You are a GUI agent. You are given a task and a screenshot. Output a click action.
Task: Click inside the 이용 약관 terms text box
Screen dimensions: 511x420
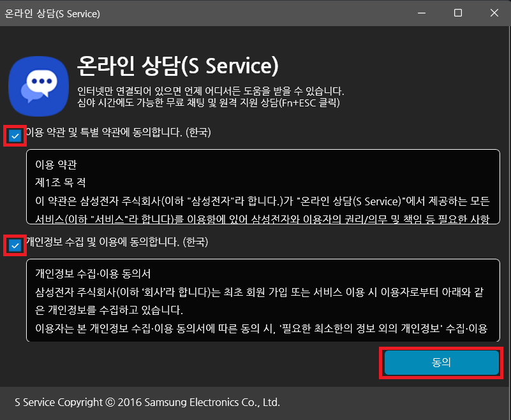[263, 187]
